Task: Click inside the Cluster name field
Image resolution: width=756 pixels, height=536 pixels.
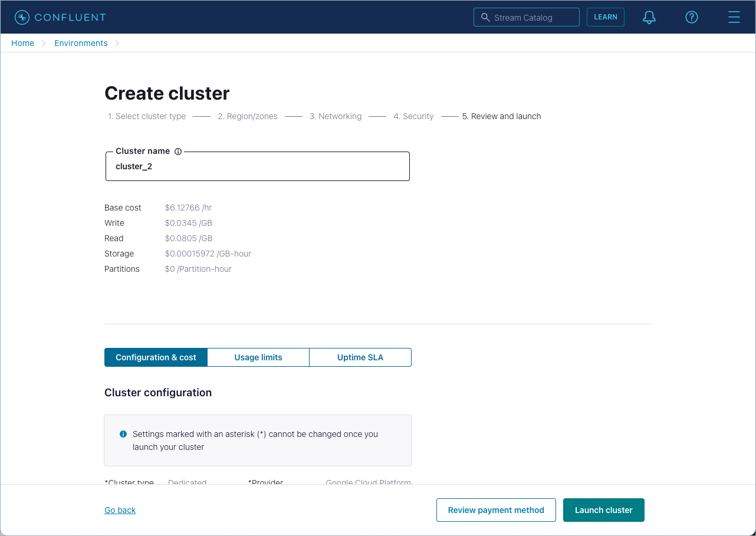Action: [257, 166]
